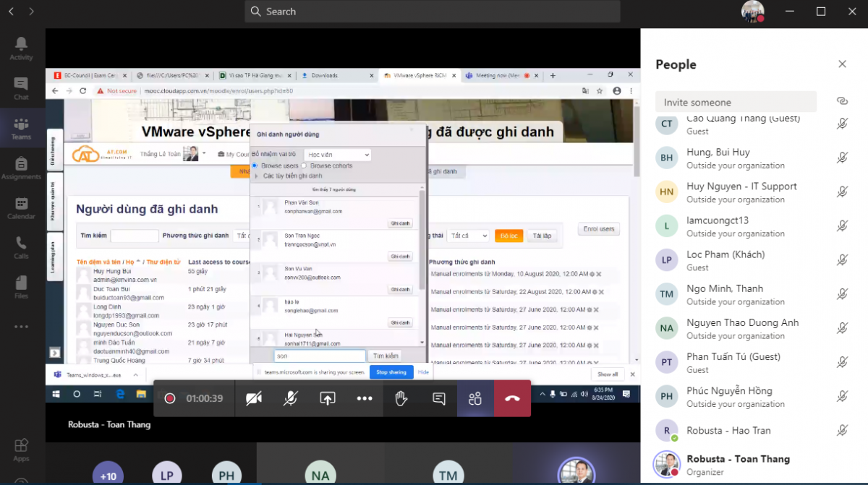The height and width of the screenshot is (485, 868).
Task: Open Phương thức ghi danh dropdown
Action: click(243, 236)
